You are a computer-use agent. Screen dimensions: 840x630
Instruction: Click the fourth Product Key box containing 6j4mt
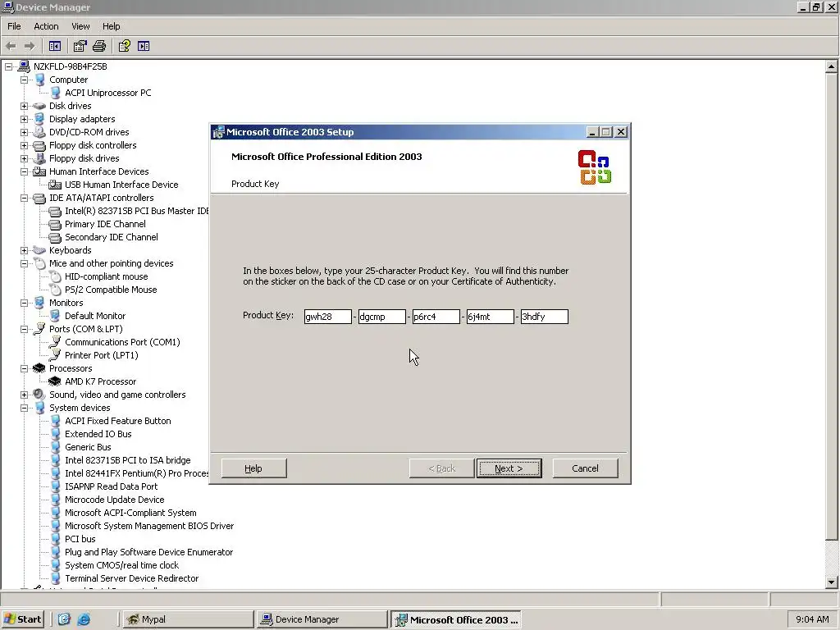tap(491, 317)
